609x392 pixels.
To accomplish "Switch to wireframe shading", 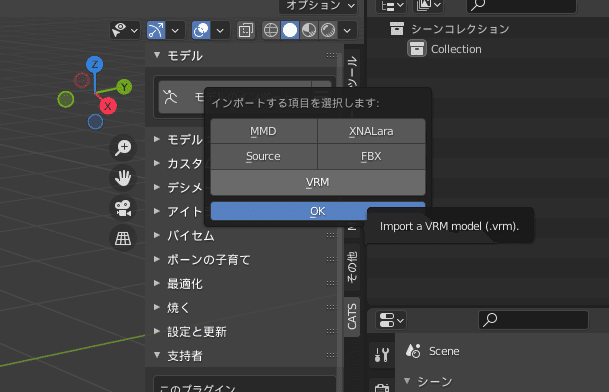I will (x=271, y=30).
